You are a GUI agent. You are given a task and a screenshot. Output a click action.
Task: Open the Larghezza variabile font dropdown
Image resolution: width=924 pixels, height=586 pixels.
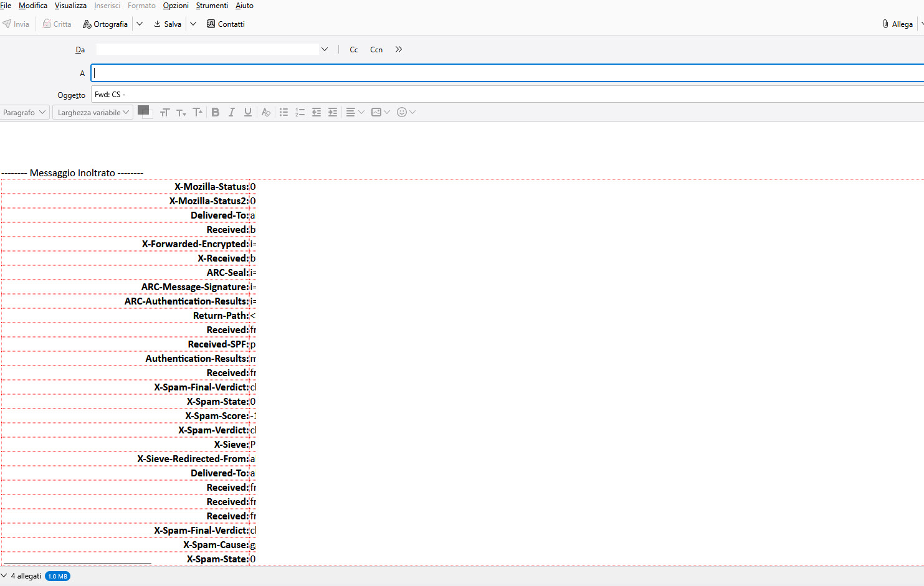(93, 113)
